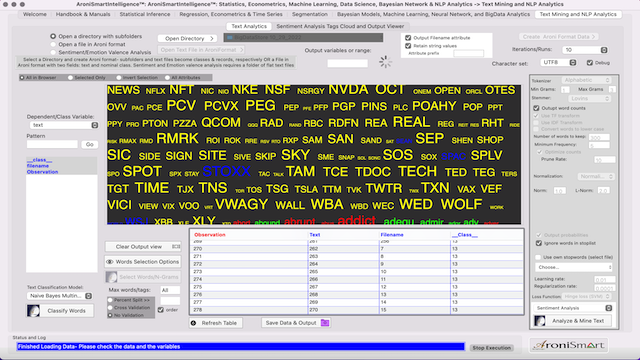The height and width of the screenshot is (360, 640).
Task: Open the Dependent/Class Variable text dropdown
Action: (64, 125)
